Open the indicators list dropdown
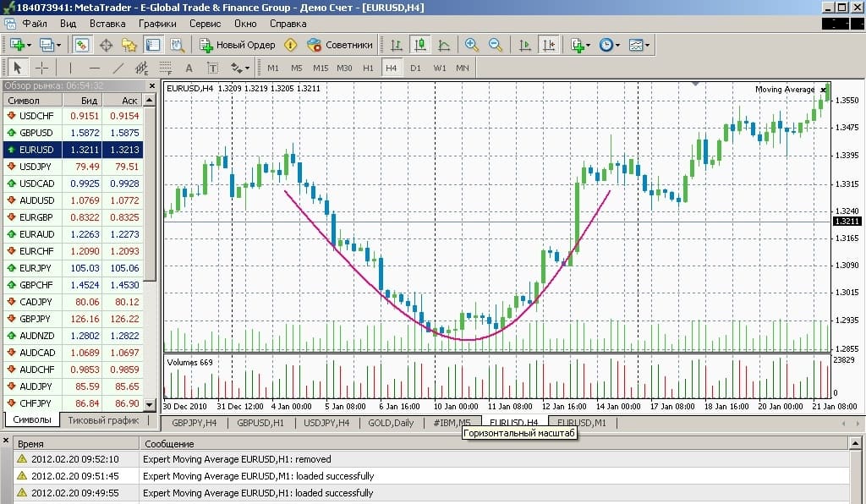 tap(580, 45)
